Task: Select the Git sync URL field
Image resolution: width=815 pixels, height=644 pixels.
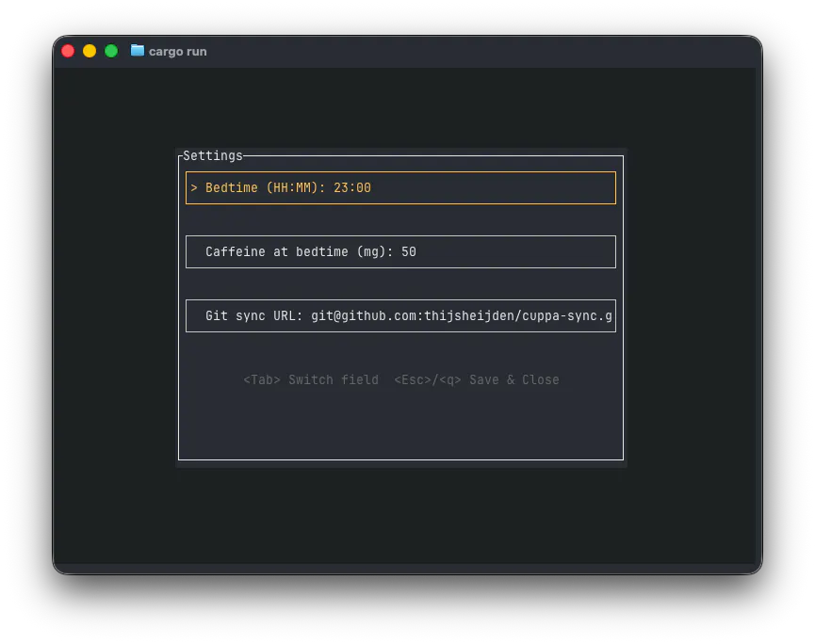Action: tap(400, 315)
